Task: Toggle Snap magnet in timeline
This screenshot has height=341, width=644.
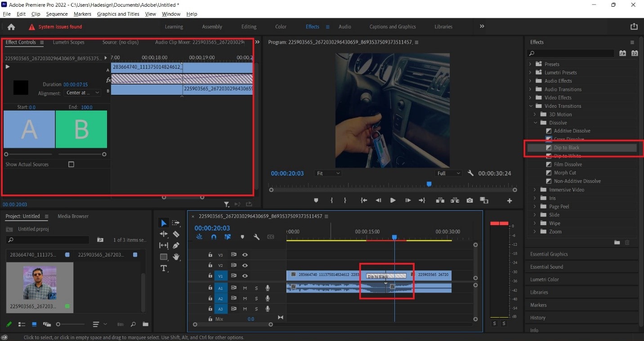Action: 214,237
